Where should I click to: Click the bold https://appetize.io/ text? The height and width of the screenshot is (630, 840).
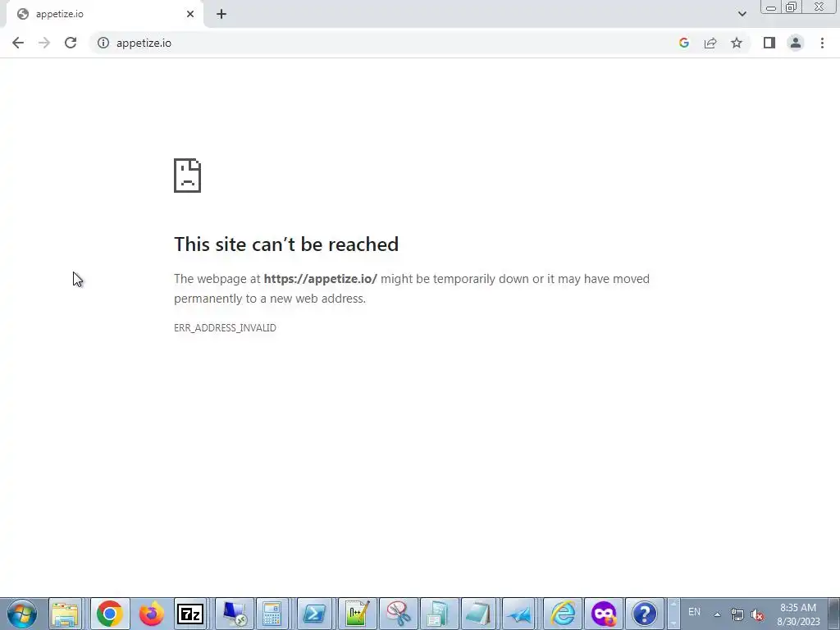[321, 279]
